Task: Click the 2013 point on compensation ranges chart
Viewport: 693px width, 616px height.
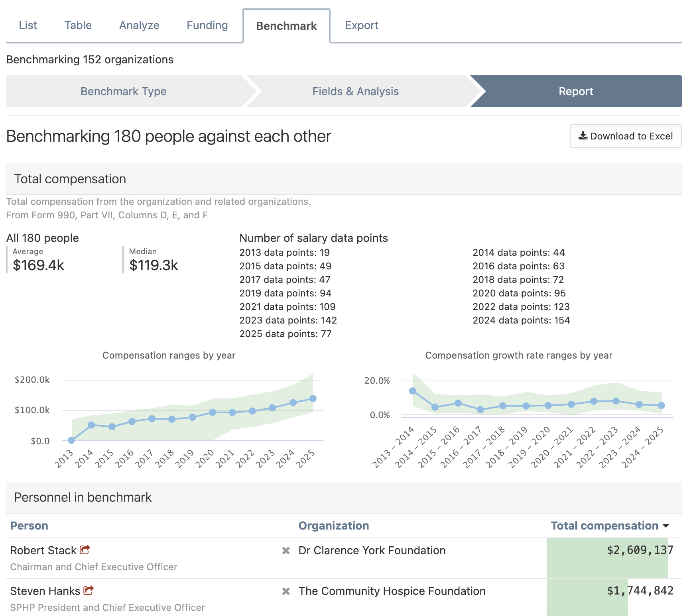Action: 71,440
